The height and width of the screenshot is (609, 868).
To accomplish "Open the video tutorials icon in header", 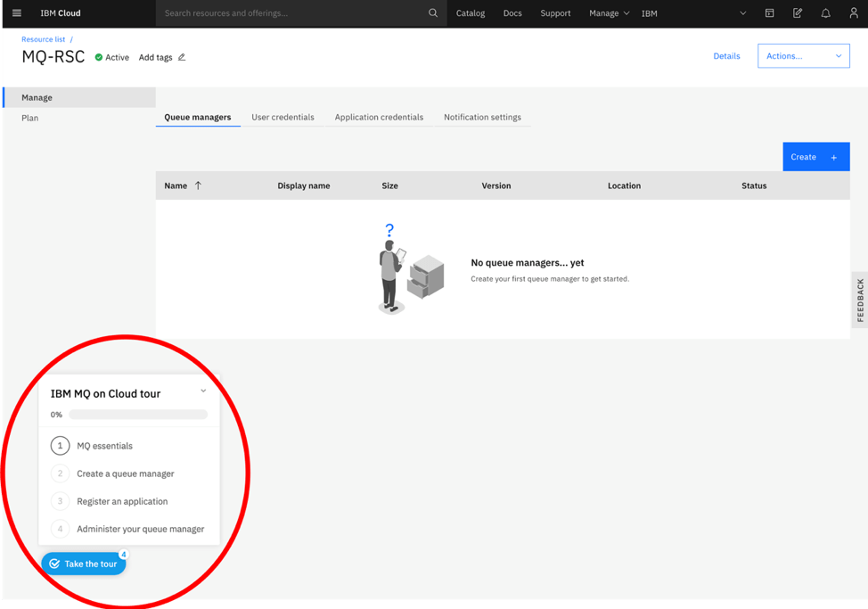I will (x=769, y=13).
